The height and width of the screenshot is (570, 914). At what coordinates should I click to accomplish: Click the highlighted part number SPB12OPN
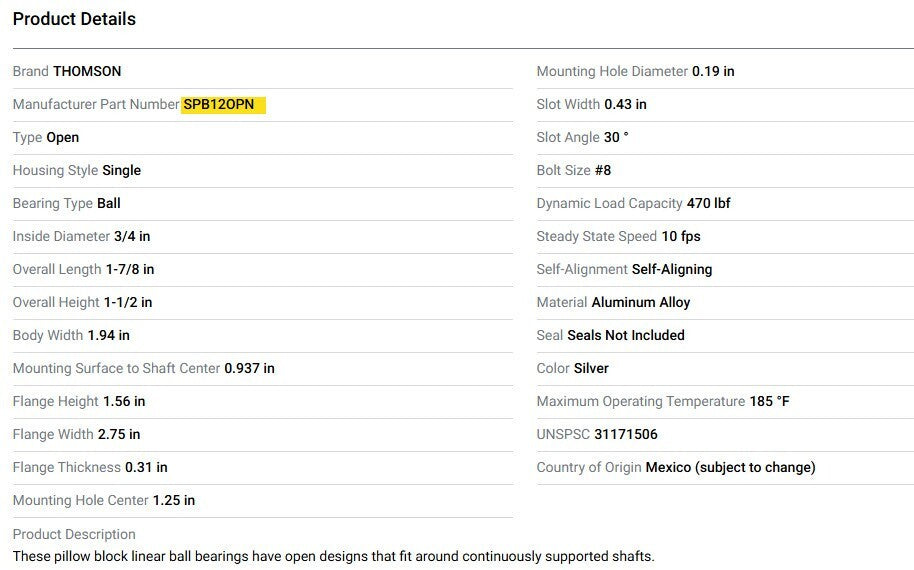pyautogui.click(x=219, y=105)
